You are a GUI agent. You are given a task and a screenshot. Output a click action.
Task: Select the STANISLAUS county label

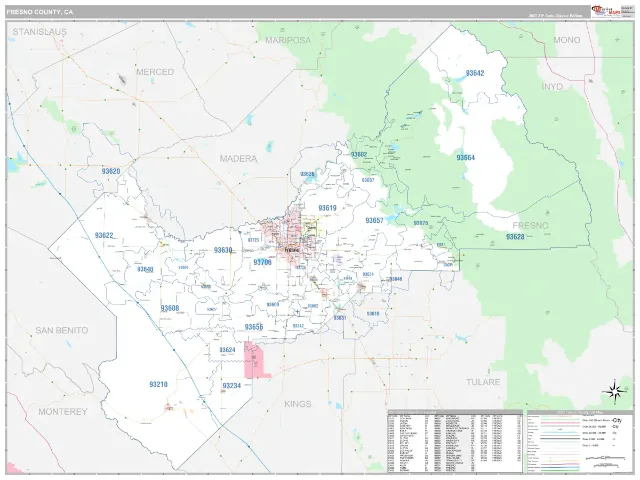(x=39, y=32)
